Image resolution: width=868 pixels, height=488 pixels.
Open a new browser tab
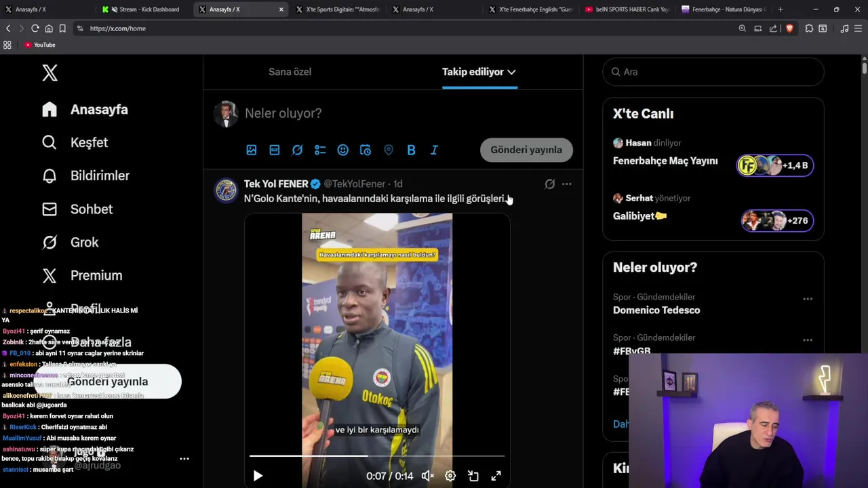(781, 9)
